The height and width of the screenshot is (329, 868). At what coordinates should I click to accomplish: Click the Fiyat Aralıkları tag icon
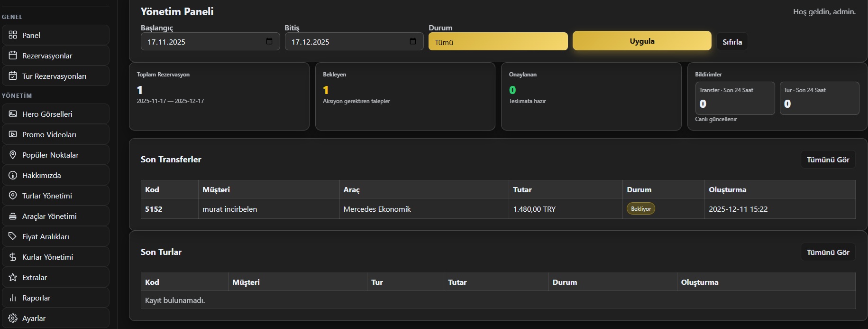[x=13, y=236]
